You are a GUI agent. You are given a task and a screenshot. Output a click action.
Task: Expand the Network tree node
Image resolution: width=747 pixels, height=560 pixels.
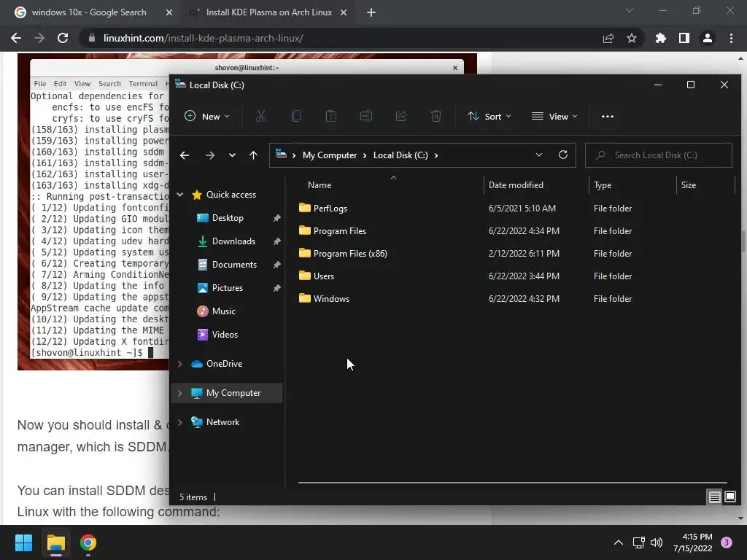pos(180,422)
